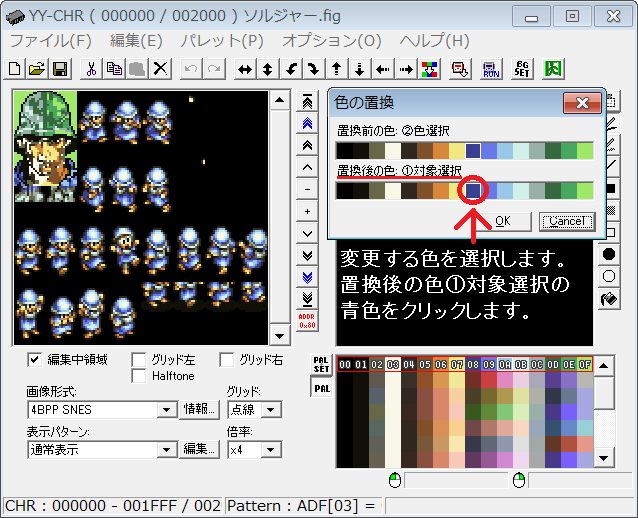Flip pattern vertically with the up-down arrow icon
The image size is (638, 518).
click(267, 69)
